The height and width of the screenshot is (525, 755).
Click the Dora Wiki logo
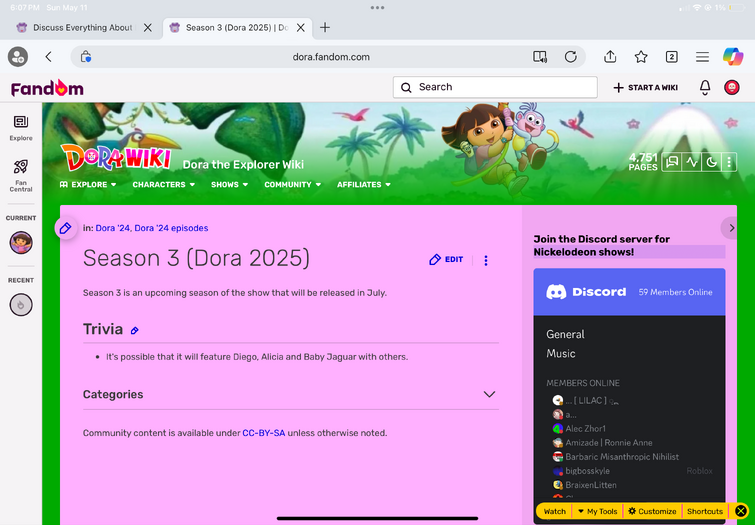coord(116,157)
